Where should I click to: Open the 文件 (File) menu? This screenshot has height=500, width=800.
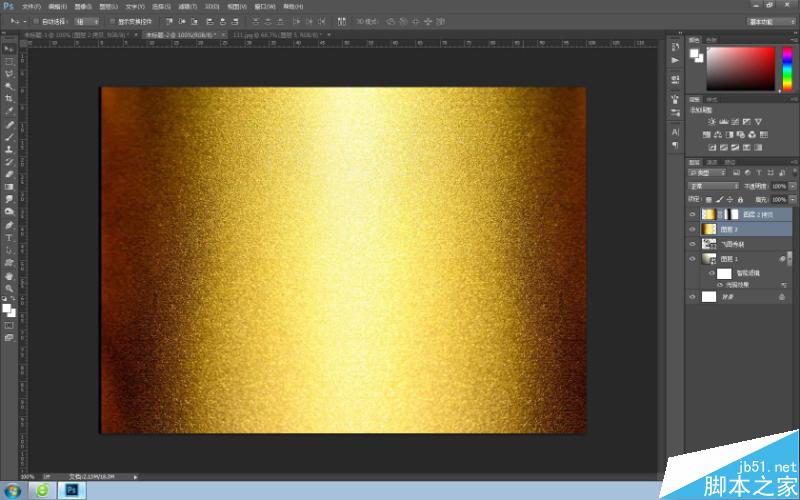[32, 7]
